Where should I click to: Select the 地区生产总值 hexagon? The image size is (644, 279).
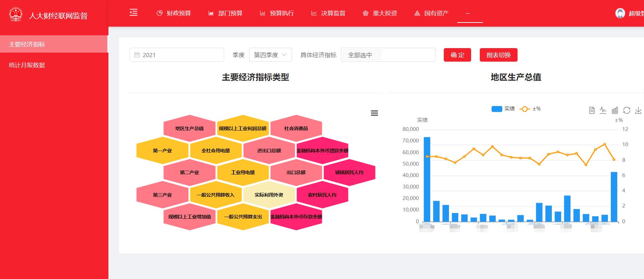pos(189,128)
